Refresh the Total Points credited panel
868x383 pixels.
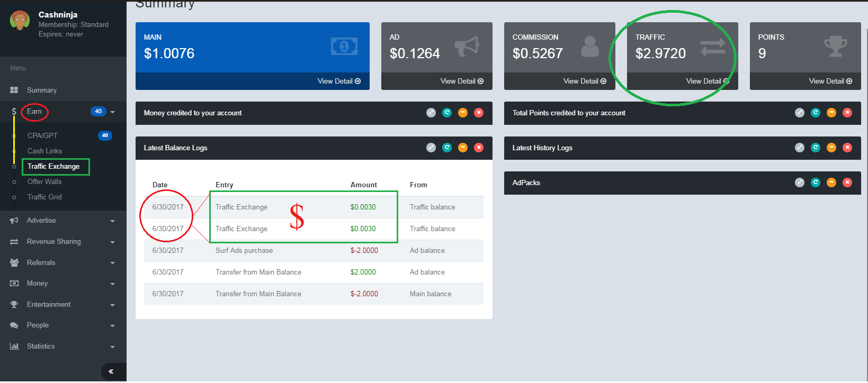pyautogui.click(x=816, y=113)
